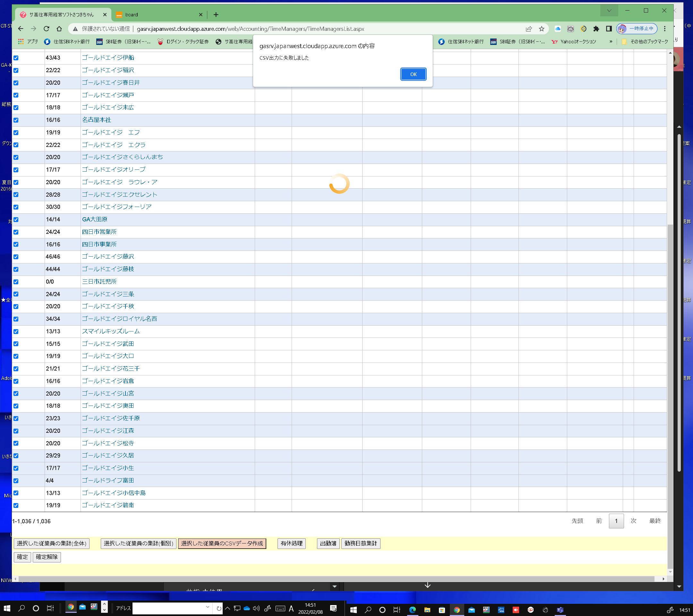Toggle checkbox for 三日市託児所 row
This screenshot has height=616, width=693.
pos(16,282)
